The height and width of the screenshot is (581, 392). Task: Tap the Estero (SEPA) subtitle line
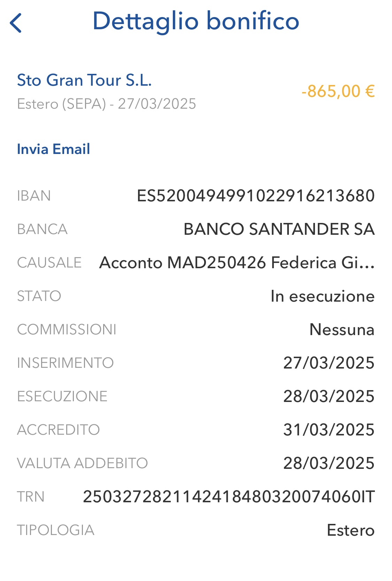107,104
